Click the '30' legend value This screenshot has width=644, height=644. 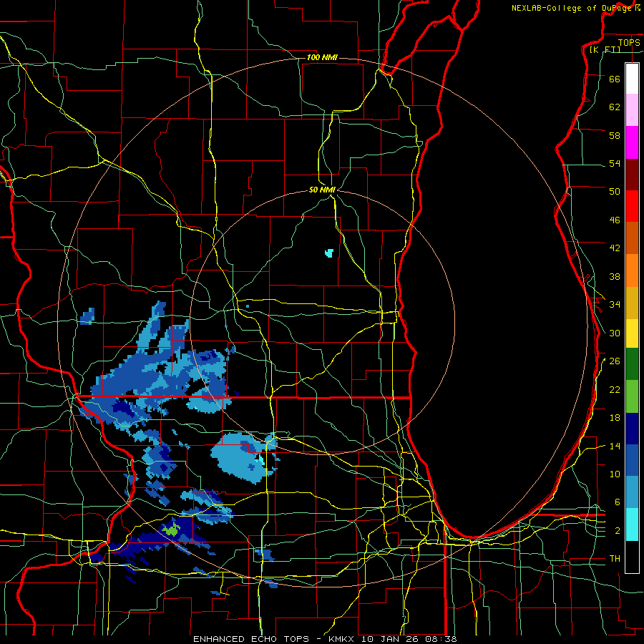[x=615, y=333]
